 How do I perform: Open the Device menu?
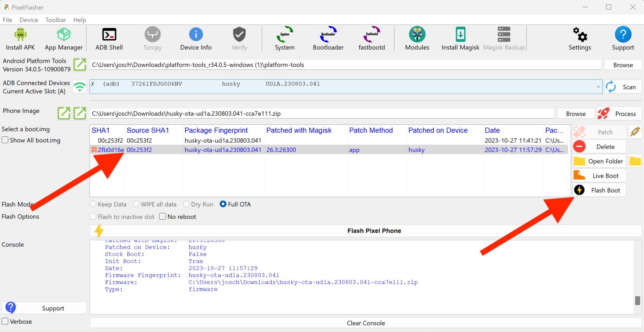pos(29,20)
